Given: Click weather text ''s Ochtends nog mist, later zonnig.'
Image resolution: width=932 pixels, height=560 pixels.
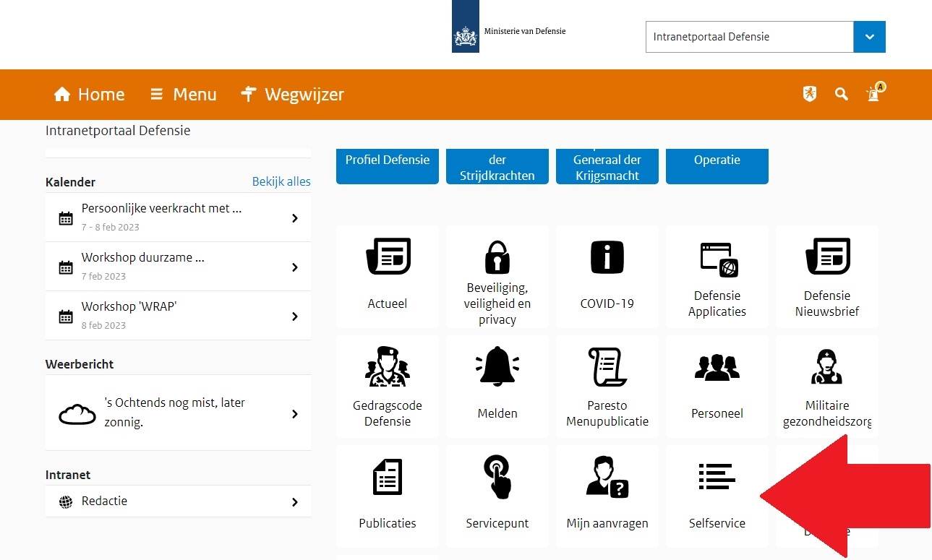Looking at the screenshot, I should 174,413.
